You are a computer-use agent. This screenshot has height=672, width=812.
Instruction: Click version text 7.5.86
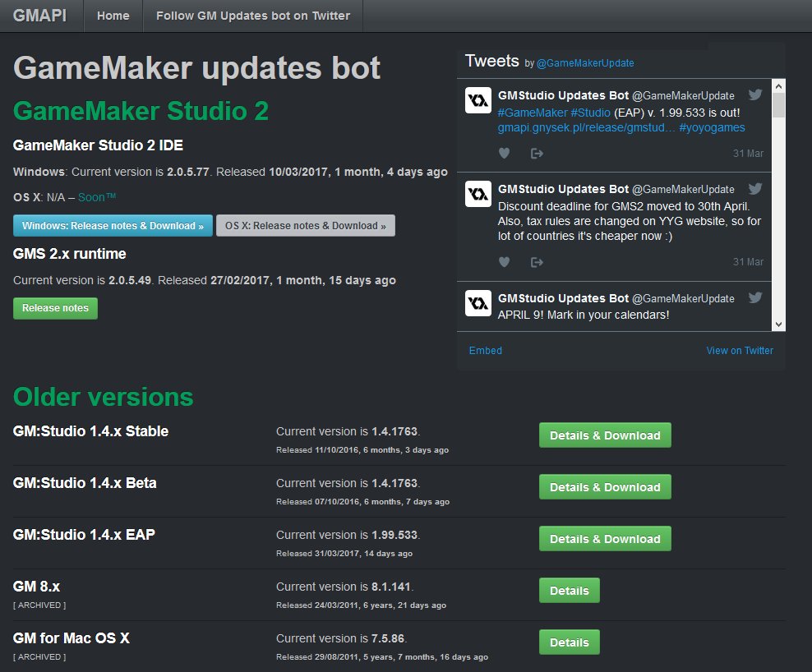point(388,638)
